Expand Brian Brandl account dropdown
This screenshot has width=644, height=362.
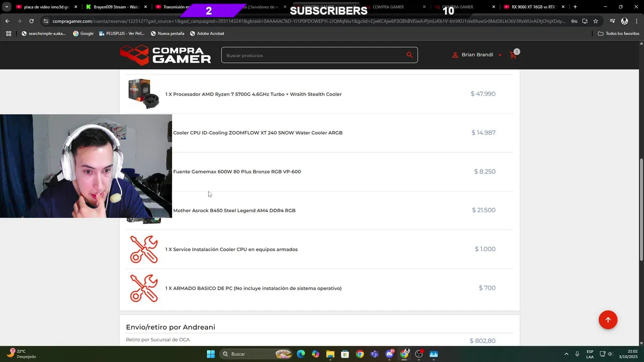tap(500, 55)
